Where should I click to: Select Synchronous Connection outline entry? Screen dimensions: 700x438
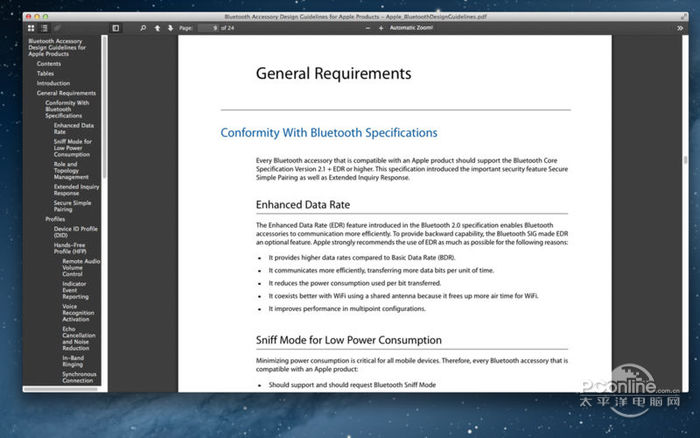tap(79, 377)
